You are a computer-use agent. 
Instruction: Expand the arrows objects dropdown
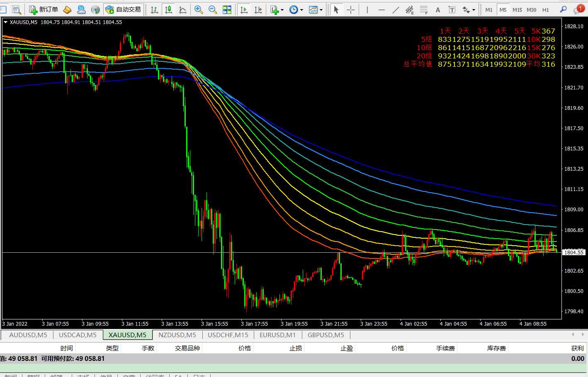[x=474, y=10]
